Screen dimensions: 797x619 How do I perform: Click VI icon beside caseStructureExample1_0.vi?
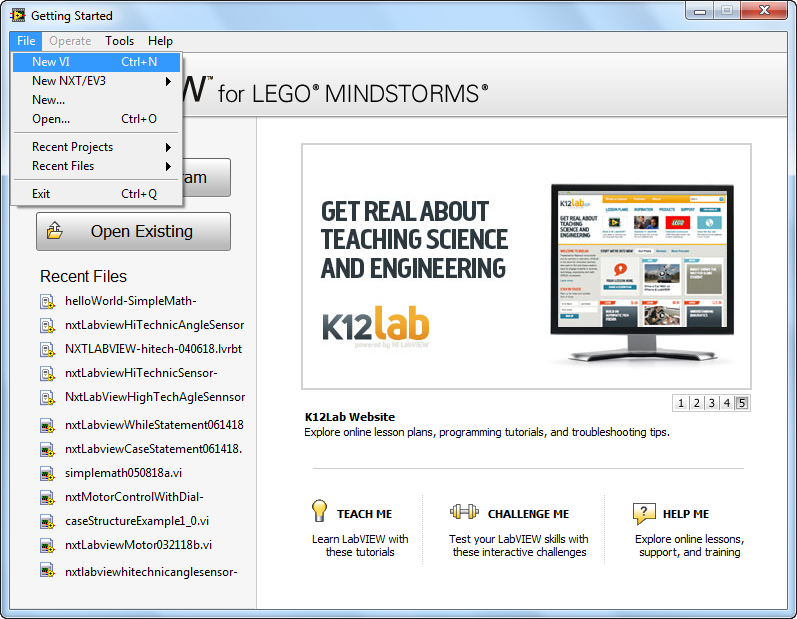pyautogui.click(x=47, y=521)
